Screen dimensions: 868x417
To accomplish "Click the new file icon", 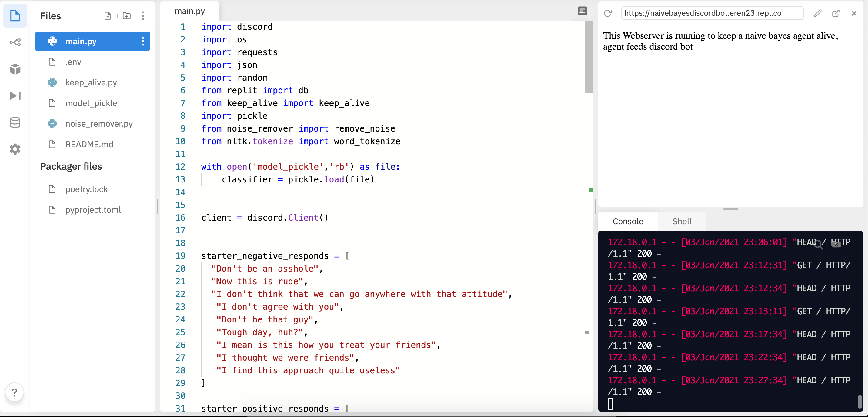I will 108,16.
